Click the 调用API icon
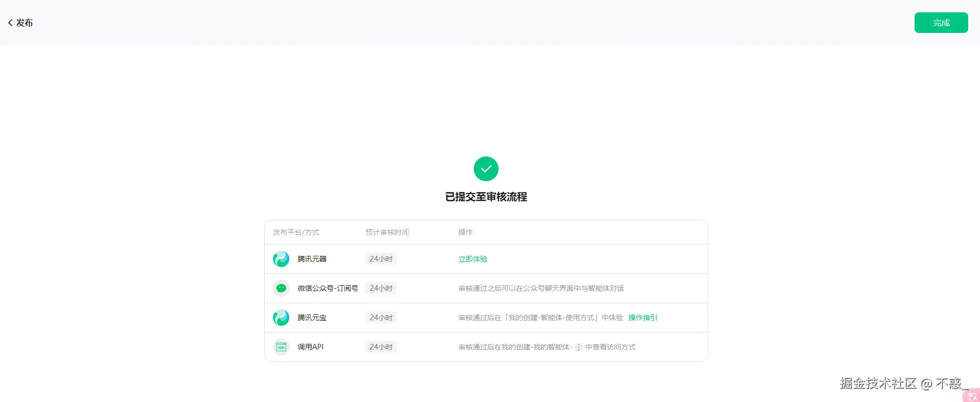This screenshot has width=980, height=402. tap(281, 347)
